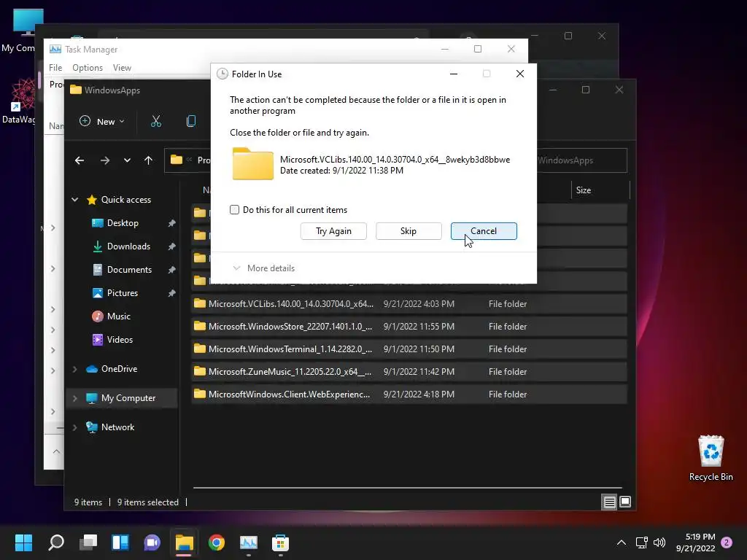Click the Copy icon in the Explorer toolbar

[x=191, y=122]
